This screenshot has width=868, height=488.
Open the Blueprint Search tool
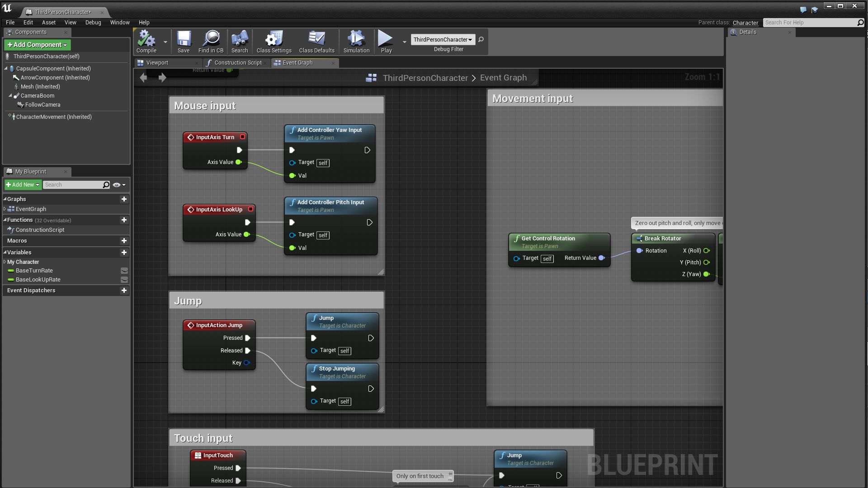pos(239,41)
